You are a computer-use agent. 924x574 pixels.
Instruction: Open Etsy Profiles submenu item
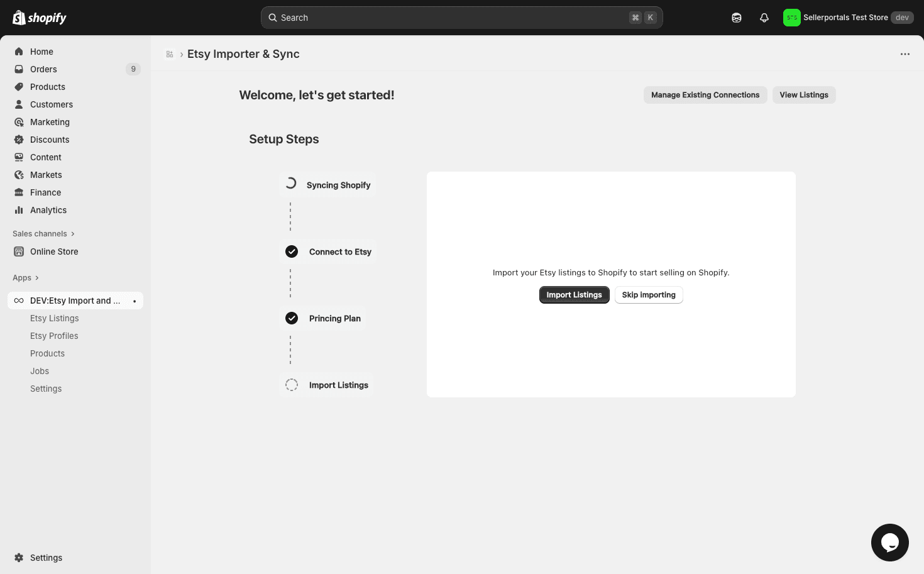(54, 336)
